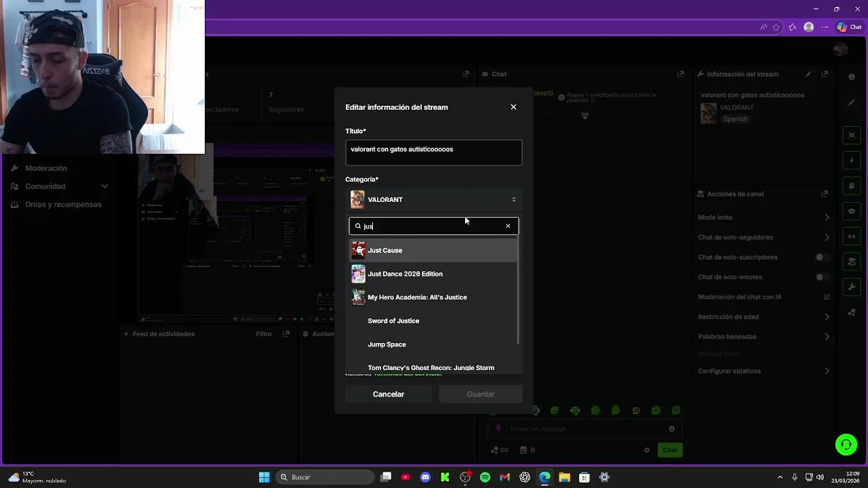Open Moderación in the left sidebar
This screenshot has width=868, height=488.
click(46, 168)
